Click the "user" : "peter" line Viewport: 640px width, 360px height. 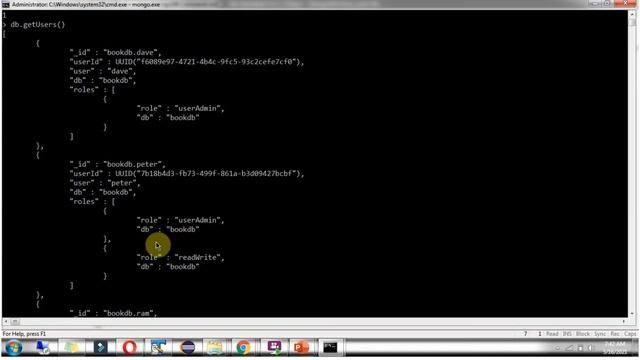(x=105, y=183)
